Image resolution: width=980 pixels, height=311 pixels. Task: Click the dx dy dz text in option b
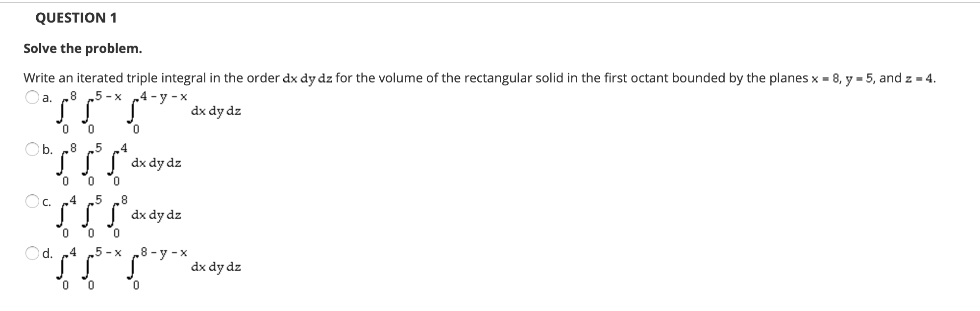pyautogui.click(x=157, y=163)
